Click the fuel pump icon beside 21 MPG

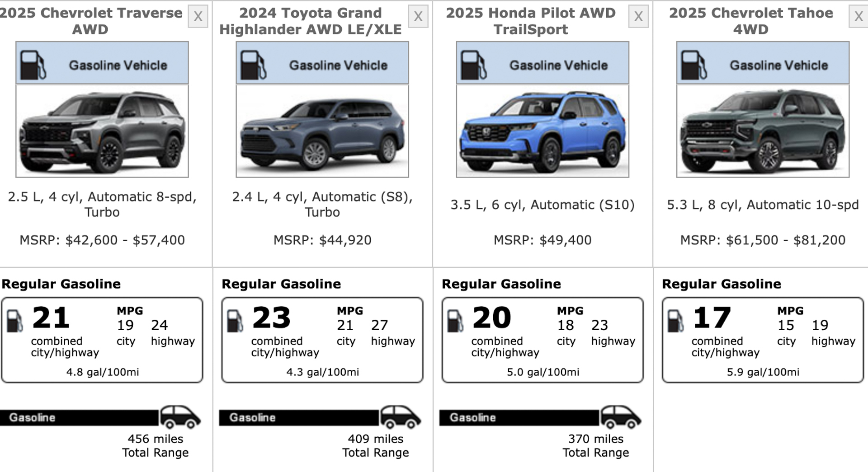tap(15, 321)
